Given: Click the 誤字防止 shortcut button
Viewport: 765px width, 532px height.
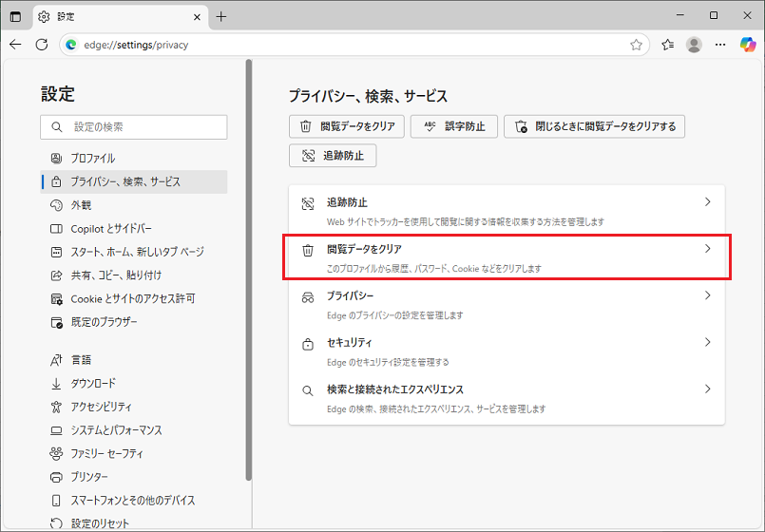Looking at the screenshot, I should tap(453, 126).
